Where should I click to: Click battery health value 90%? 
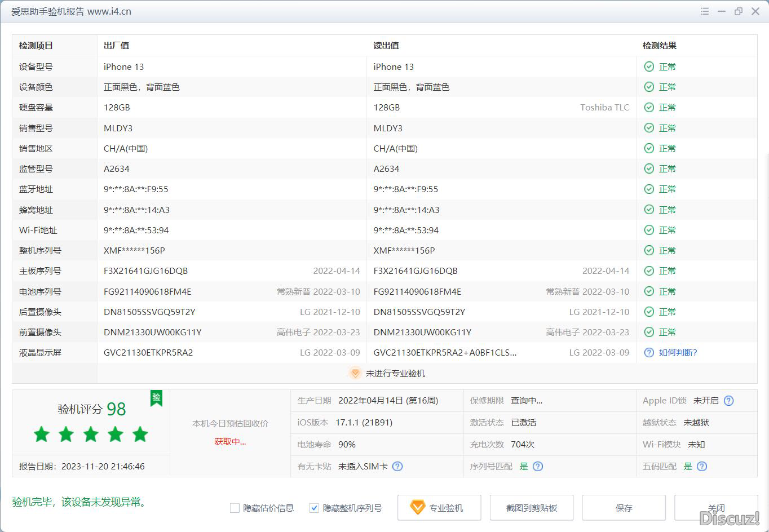point(347,444)
